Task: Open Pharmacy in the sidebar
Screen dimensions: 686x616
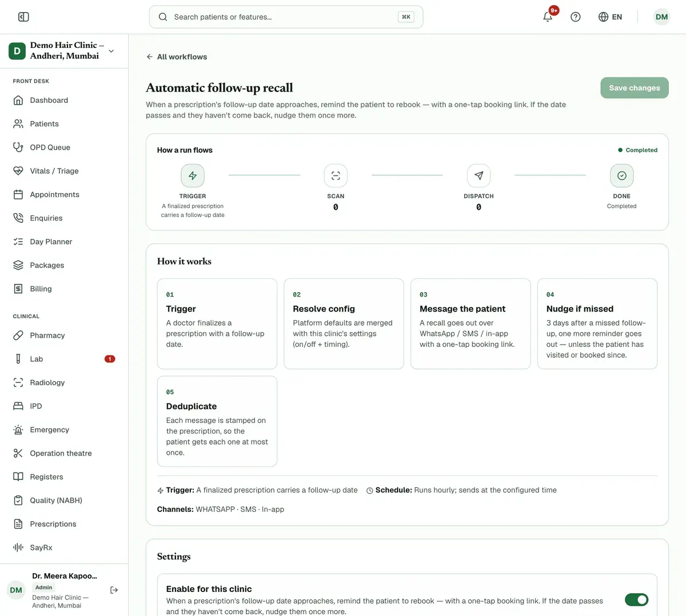Action: (64, 335)
